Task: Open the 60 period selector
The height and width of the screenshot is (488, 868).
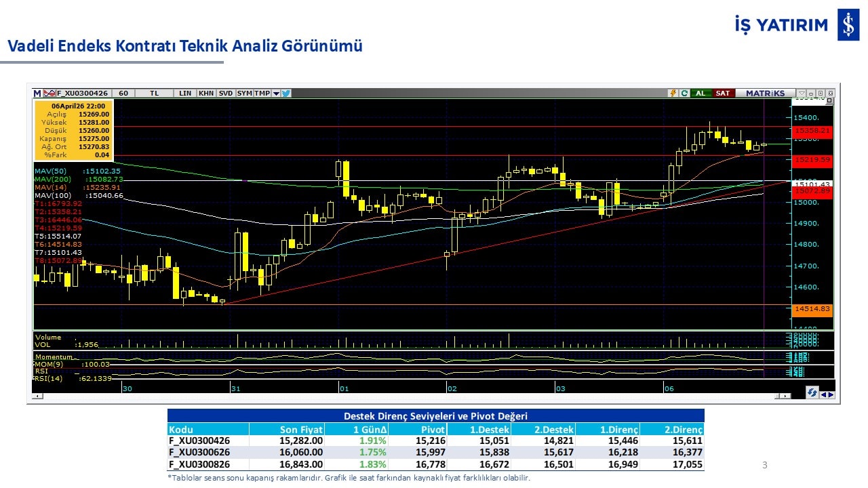Action: [x=123, y=94]
